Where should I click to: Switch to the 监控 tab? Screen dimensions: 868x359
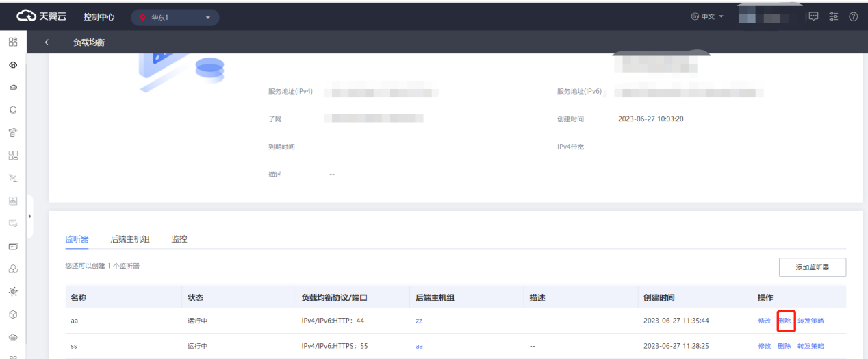pos(179,239)
